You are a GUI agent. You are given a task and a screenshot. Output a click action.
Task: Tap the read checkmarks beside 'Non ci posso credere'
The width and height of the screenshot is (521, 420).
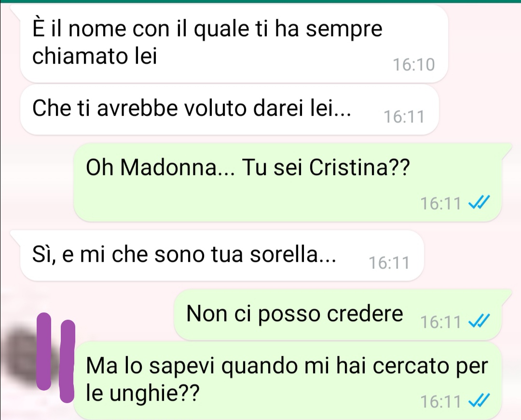[479, 322]
